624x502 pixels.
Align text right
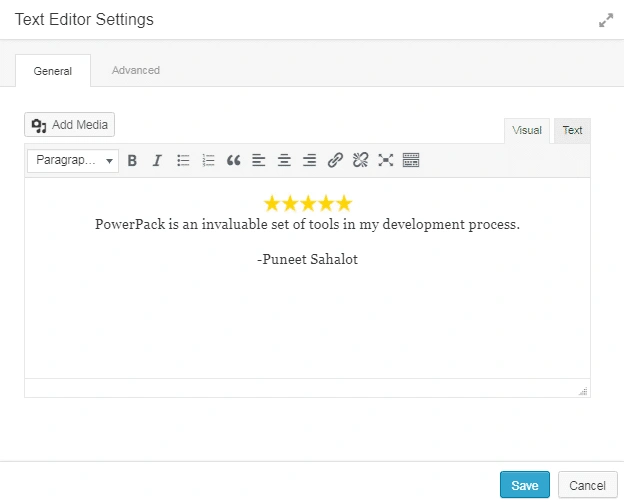(310, 160)
